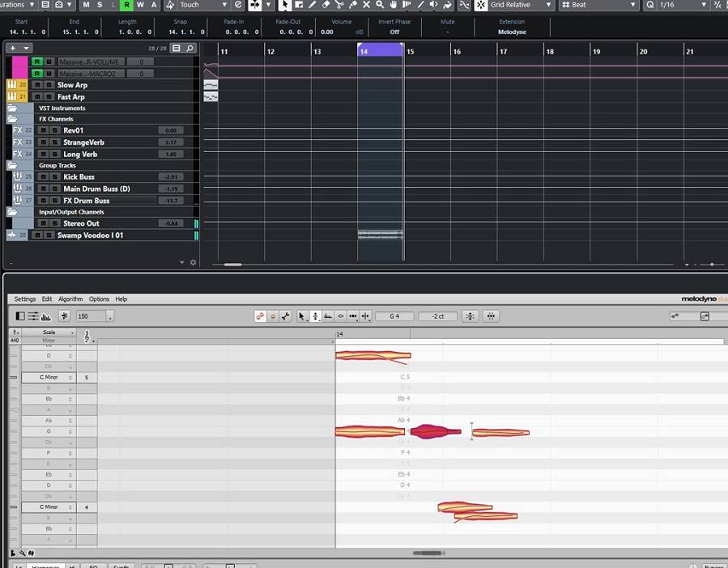Viewport: 728px width, 568px height.
Task: Open the Melodyne Settings menu
Action: [x=25, y=299]
